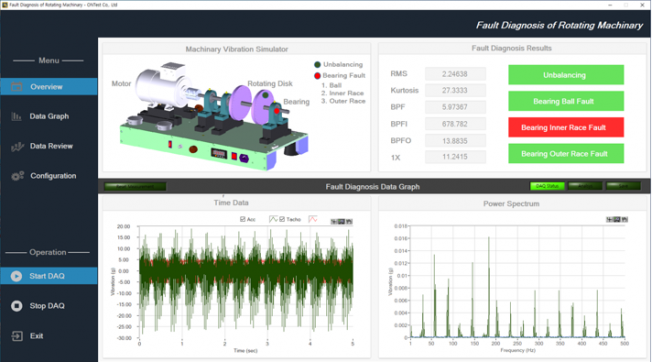
Task: Toggle the Tacho checkbox in Time Data
Action: pos(282,219)
